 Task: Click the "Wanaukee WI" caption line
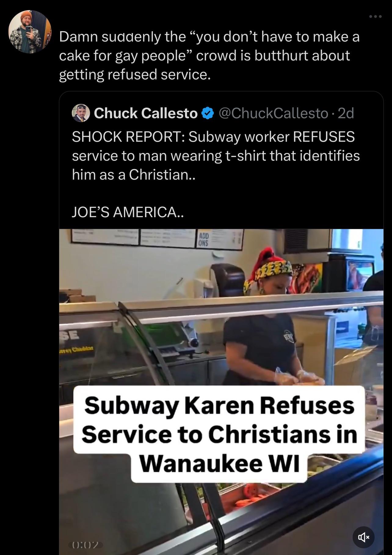pyautogui.click(x=219, y=464)
